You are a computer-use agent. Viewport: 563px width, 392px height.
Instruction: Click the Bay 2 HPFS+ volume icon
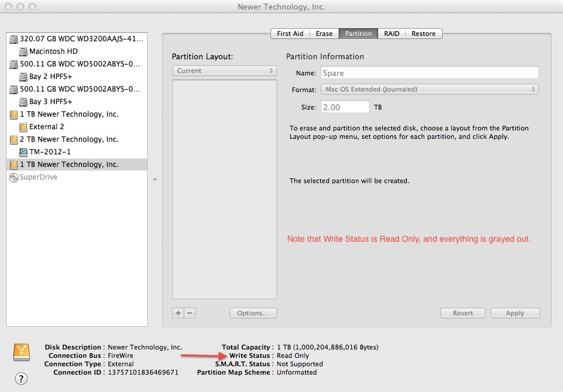(x=23, y=77)
